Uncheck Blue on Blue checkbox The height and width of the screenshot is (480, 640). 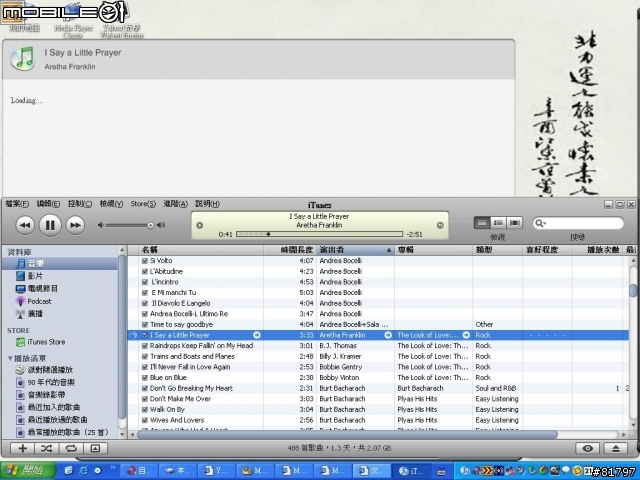(144, 378)
